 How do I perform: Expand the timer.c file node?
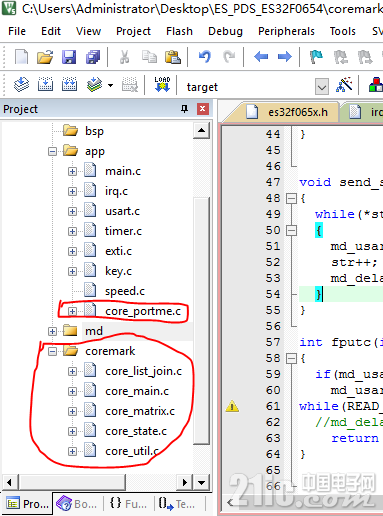72,231
